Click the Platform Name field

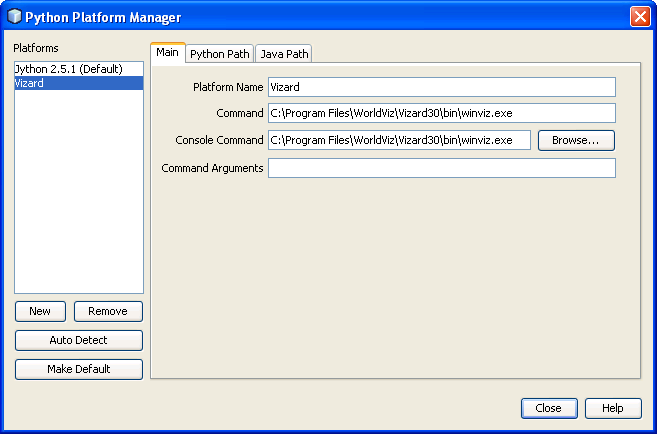pyautogui.click(x=442, y=87)
